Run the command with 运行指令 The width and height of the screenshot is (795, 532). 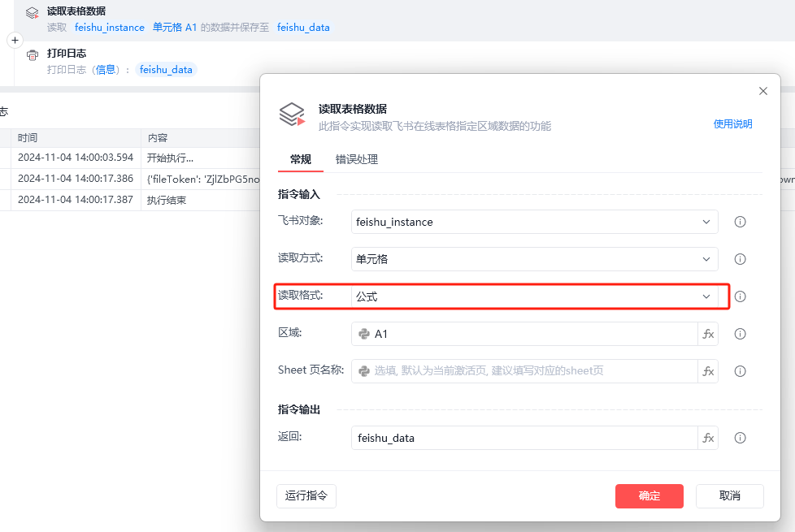[306, 495]
